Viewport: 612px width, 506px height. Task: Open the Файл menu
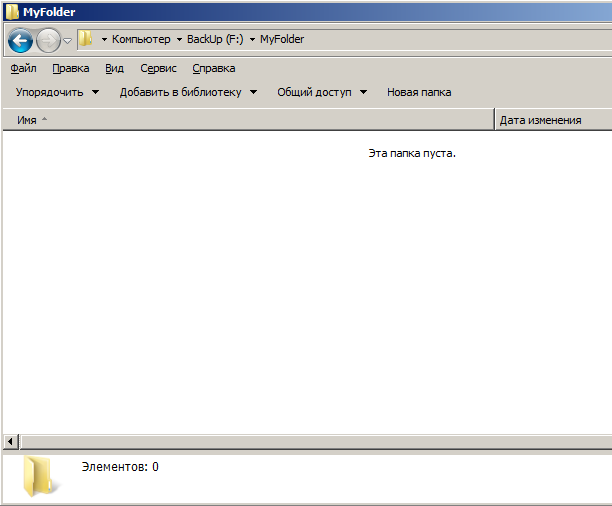coord(23,68)
